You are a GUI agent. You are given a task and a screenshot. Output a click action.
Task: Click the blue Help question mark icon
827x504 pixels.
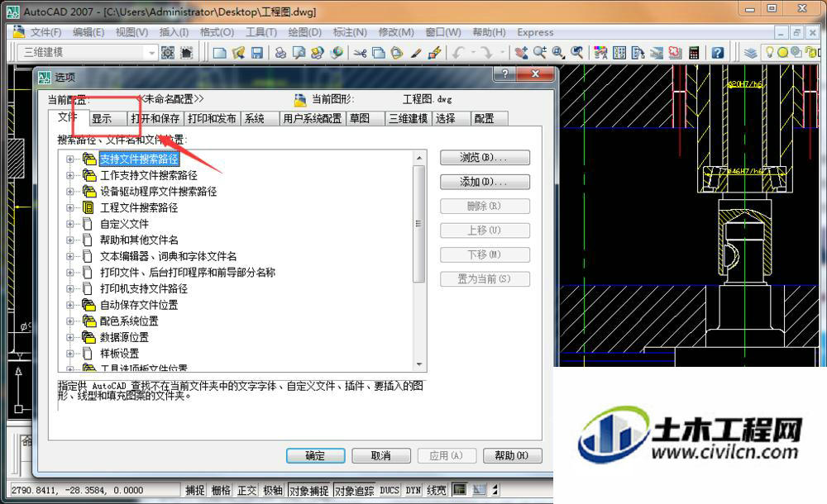tap(717, 52)
